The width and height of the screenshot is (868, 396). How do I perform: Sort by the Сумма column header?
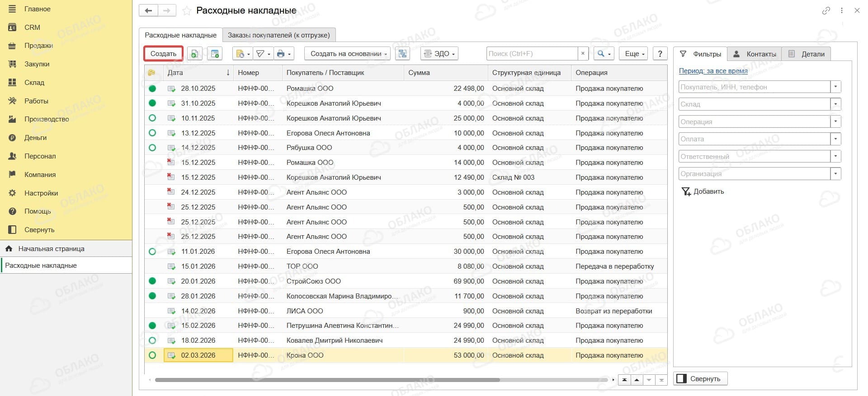coord(446,73)
